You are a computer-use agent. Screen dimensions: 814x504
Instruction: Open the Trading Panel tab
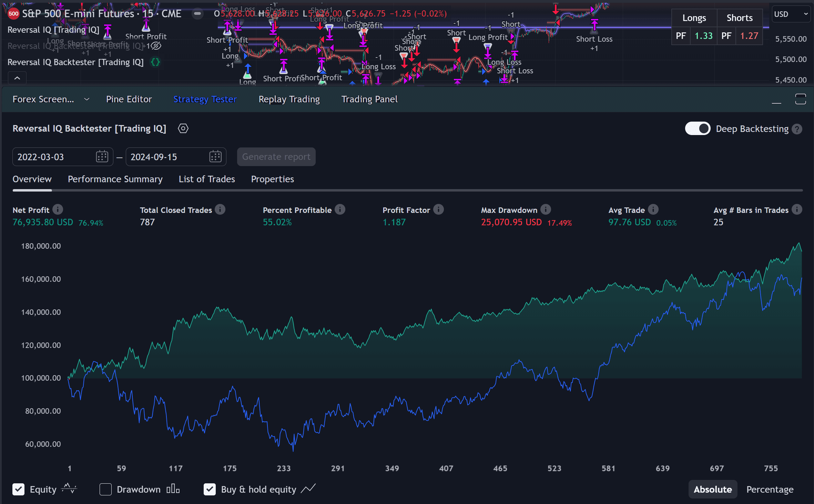(369, 99)
